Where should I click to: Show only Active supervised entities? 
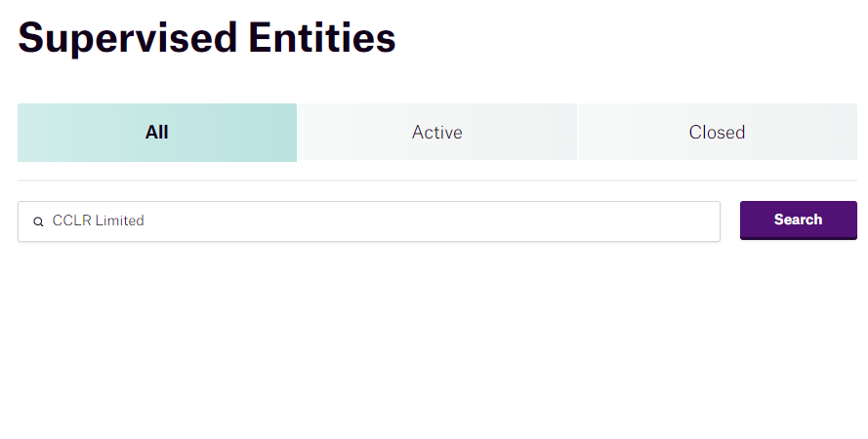[437, 132]
